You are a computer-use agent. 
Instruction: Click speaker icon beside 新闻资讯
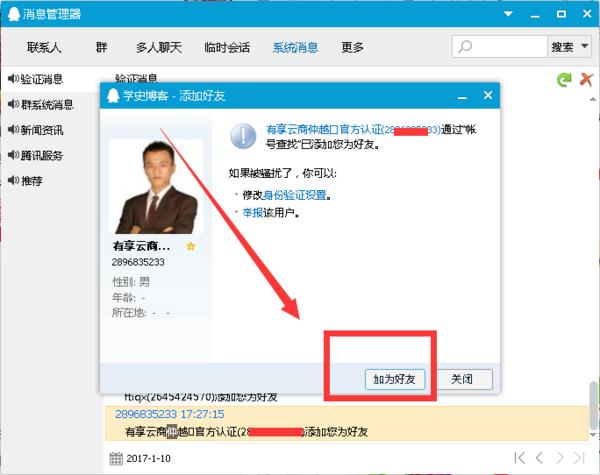tap(13, 129)
